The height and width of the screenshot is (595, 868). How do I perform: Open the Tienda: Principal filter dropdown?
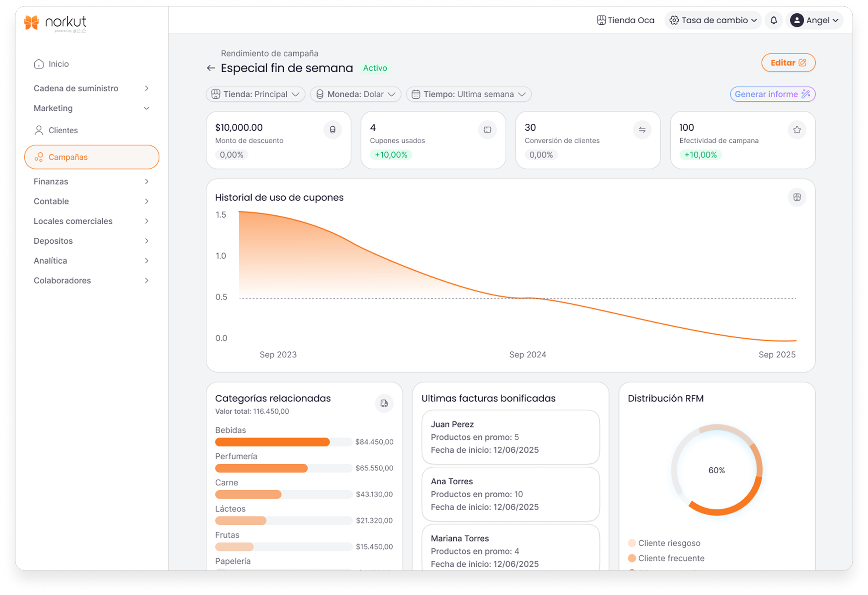pos(255,94)
